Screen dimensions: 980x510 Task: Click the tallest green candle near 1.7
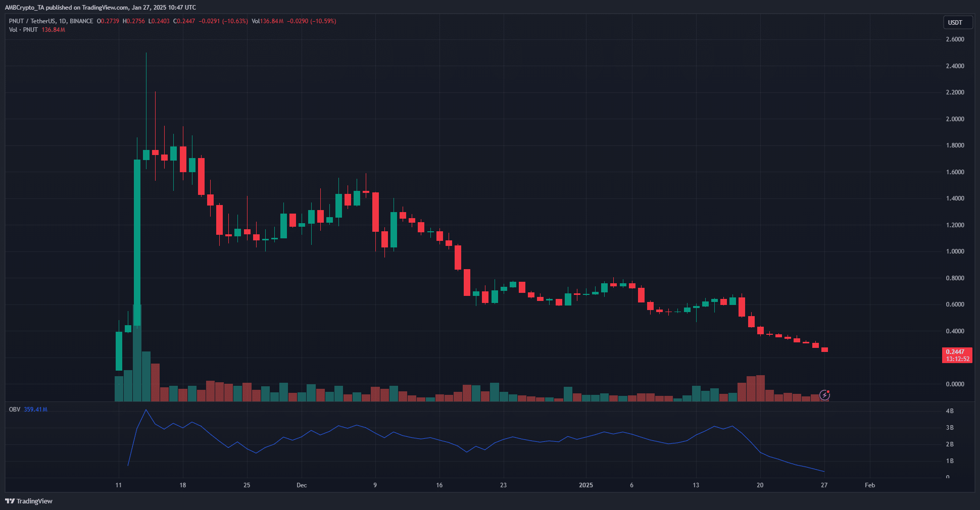(137, 242)
